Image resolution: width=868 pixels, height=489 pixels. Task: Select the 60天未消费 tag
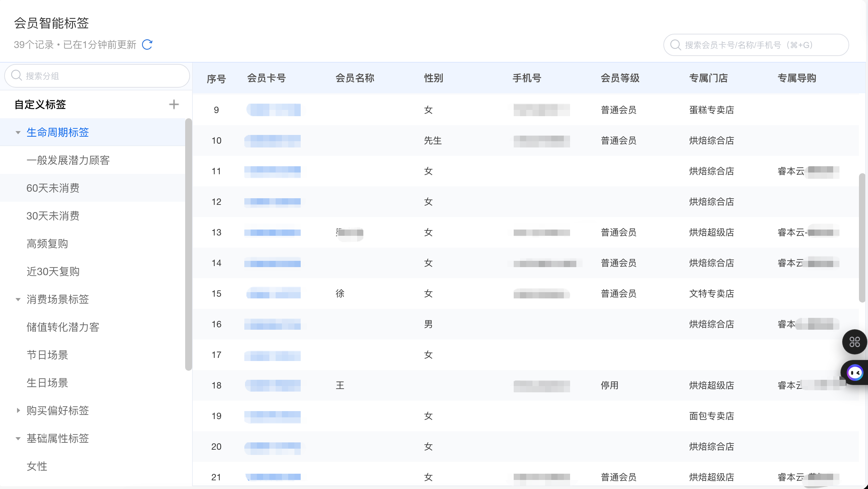53,188
